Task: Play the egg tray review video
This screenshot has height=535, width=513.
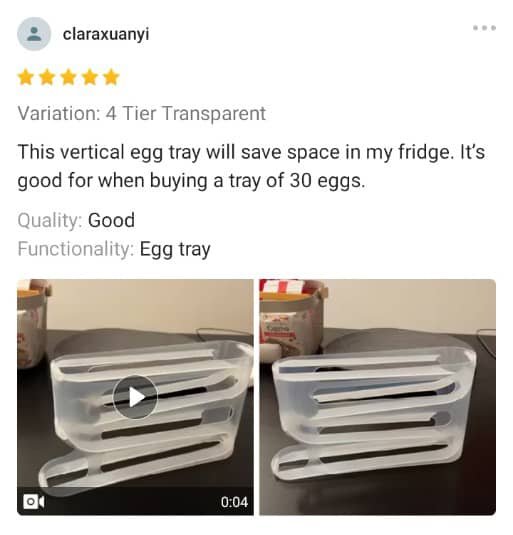Action: pos(135,397)
